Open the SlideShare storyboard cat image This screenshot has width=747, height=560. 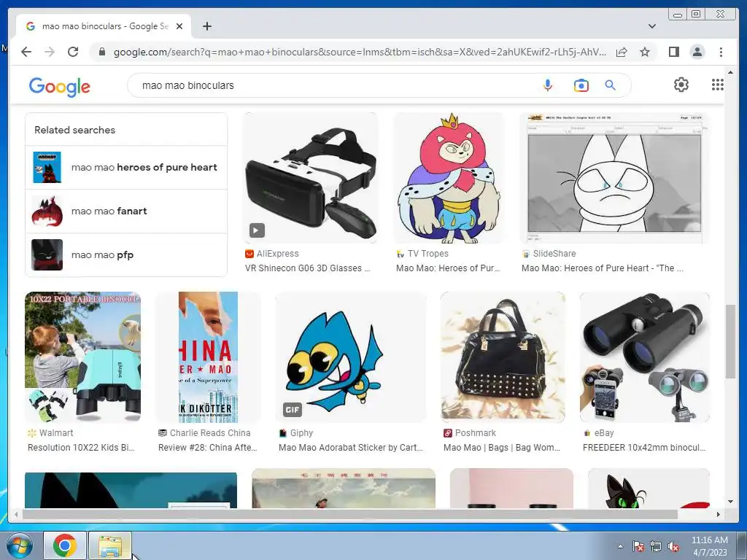coord(614,178)
